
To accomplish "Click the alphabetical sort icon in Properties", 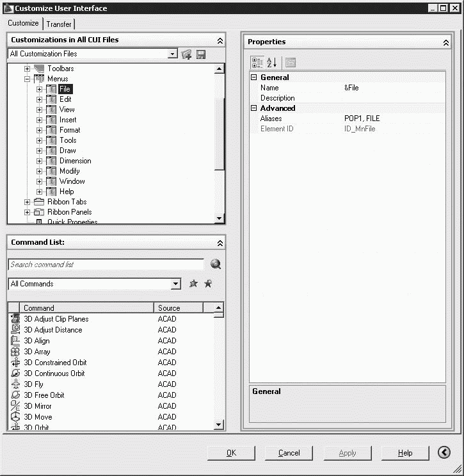I will 272,62.
